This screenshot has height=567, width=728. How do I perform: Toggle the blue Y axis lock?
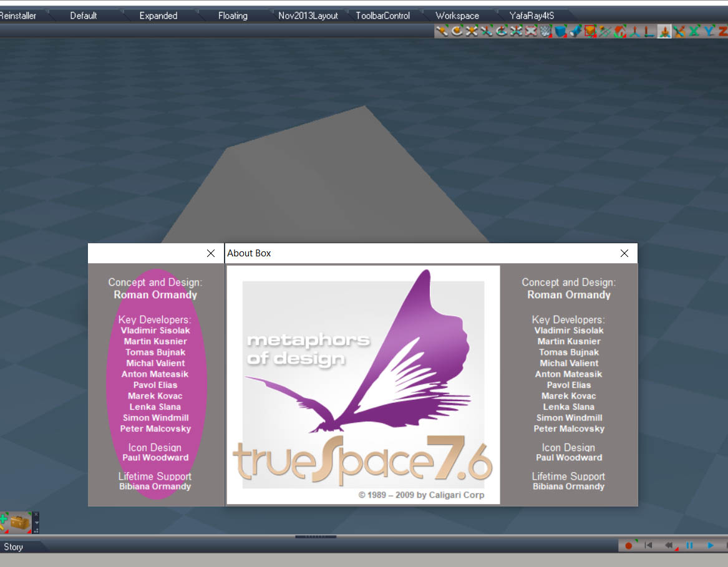[709, 31]
